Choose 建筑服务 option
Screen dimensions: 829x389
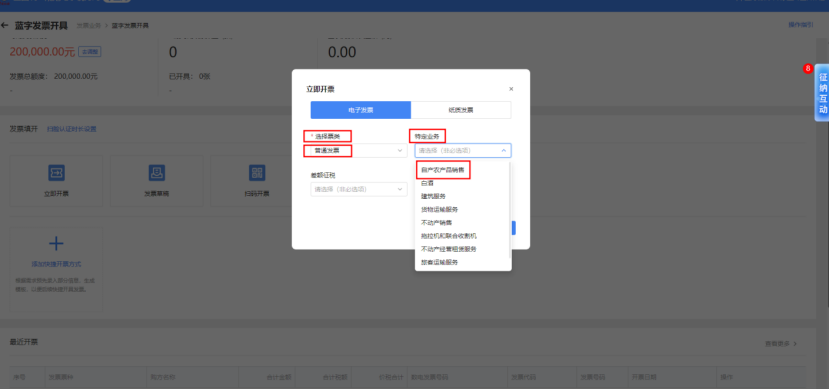tap(433, 196)
